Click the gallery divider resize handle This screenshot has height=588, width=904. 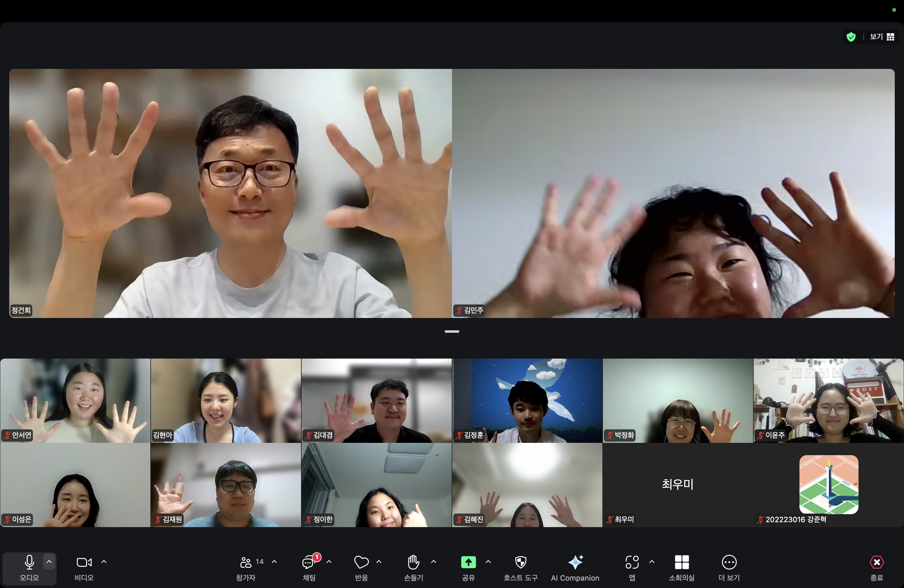[x=452, y=332]
